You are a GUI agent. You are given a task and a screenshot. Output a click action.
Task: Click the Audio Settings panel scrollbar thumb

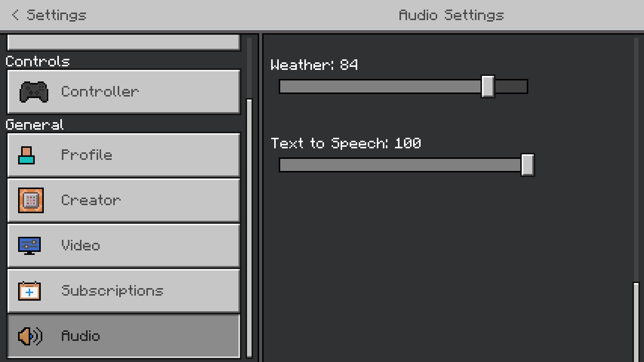pyautogui.click(x=636, y=322)
